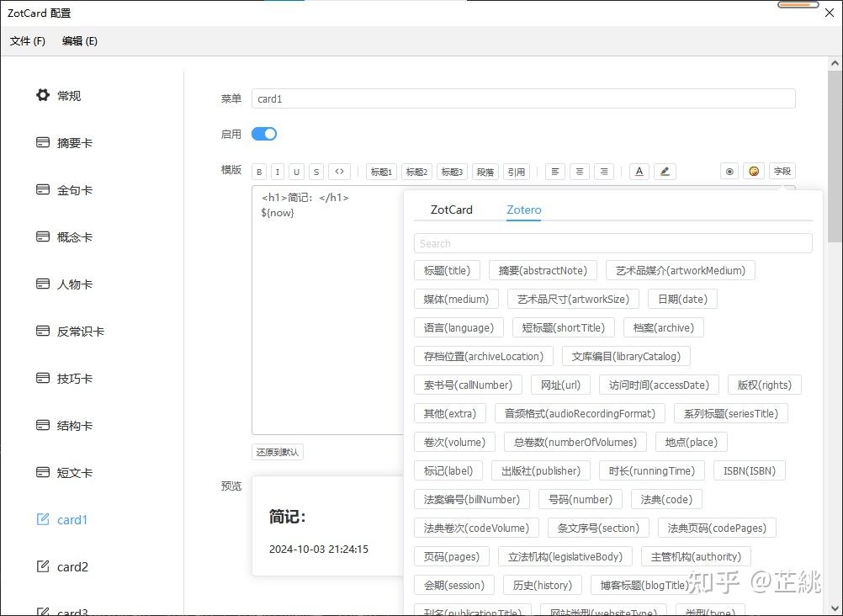Open the 字段 fields dropdown
Screen dimensions: 843x616
point(782,172)
